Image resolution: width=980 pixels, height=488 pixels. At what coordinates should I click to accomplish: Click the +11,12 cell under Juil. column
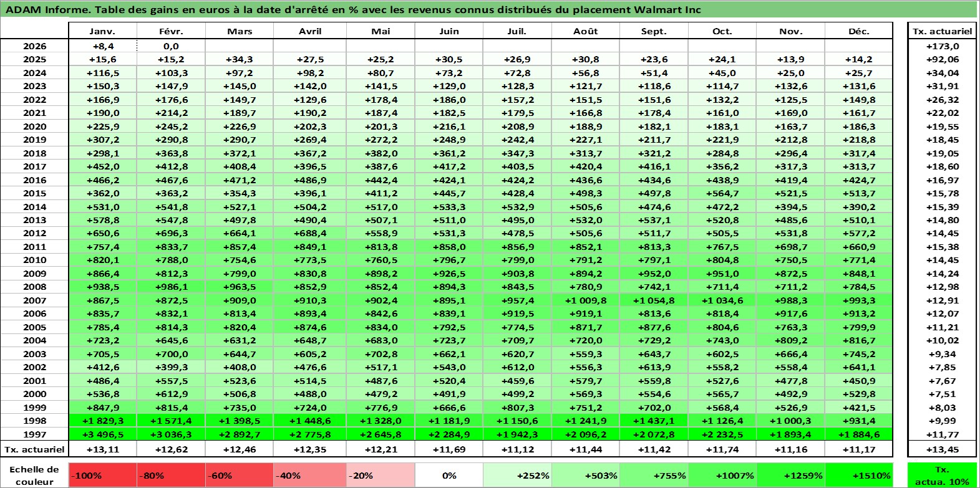pos(517,449)
